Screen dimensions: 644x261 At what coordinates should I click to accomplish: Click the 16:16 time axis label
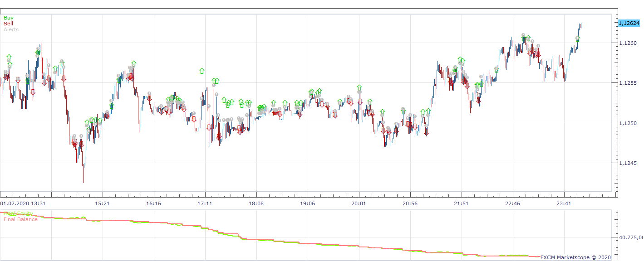point(154,203)
